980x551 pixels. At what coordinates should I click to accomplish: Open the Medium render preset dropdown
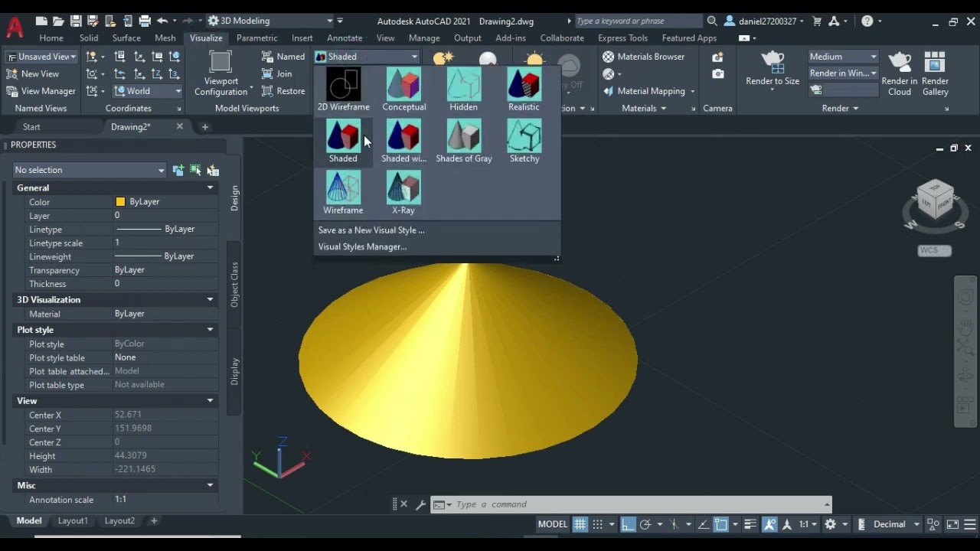pyautogui.click(x=843, y=57)
